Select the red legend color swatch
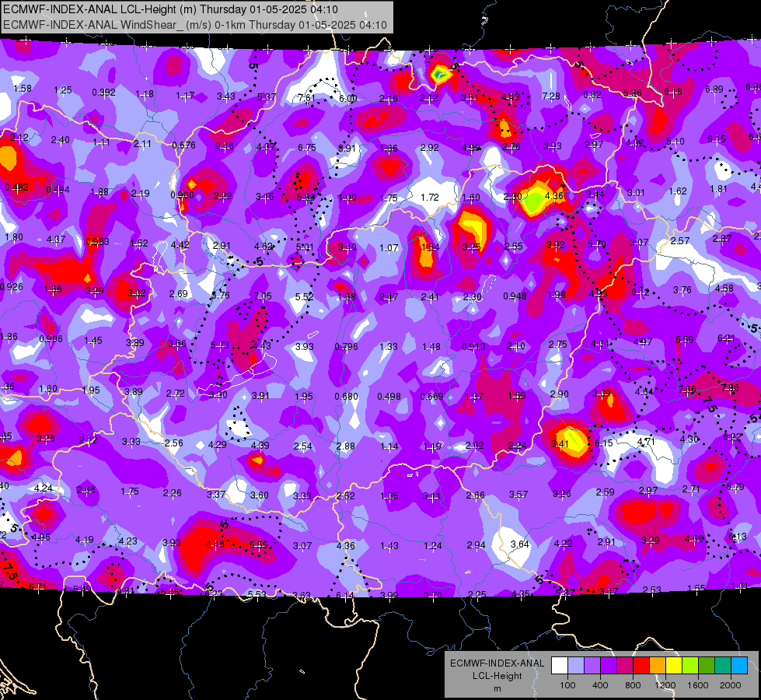The image size is (761, 700). coord(641,665)
